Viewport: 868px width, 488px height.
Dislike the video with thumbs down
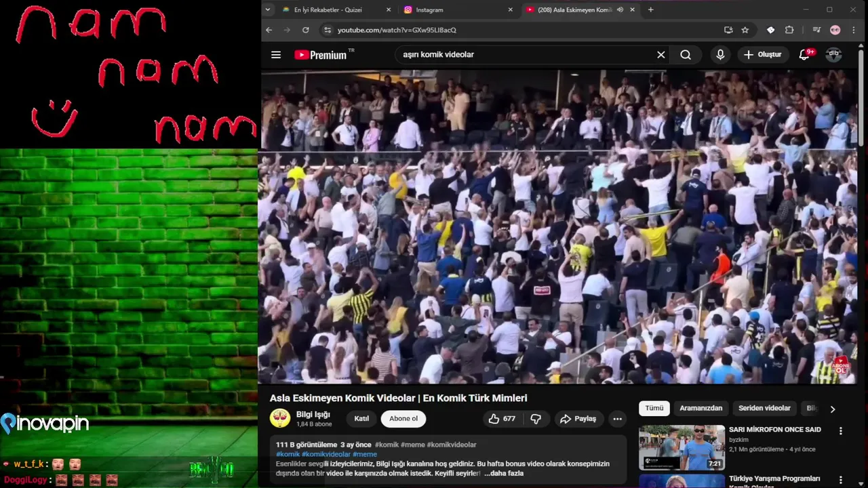click(536, 419)
